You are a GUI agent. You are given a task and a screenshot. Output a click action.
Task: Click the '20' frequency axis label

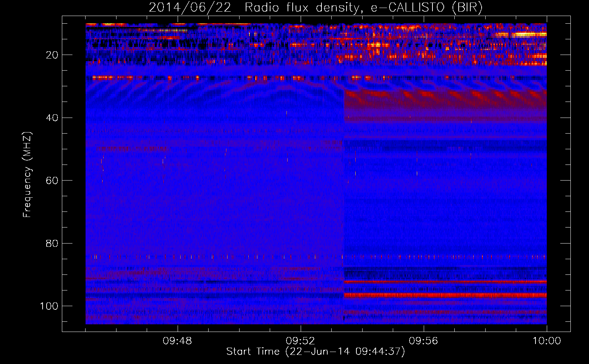point(52,55)
